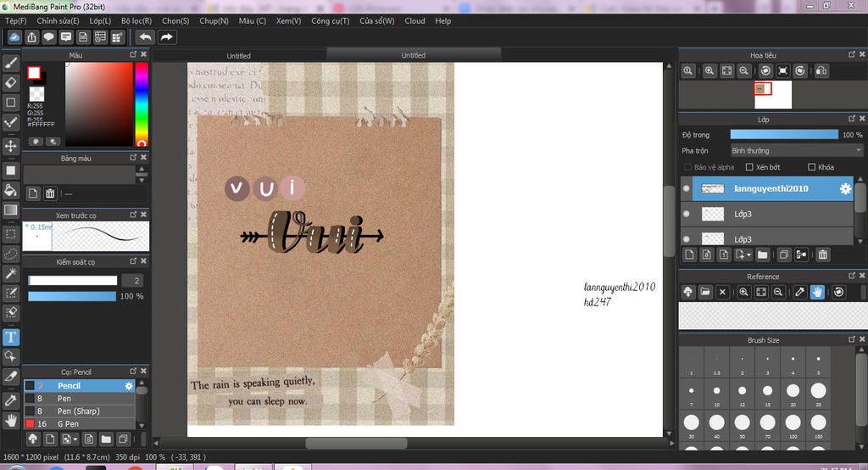The image size is (868, 470).
Task: Open an image file in the Reference panel
Action: click(704, 292)
